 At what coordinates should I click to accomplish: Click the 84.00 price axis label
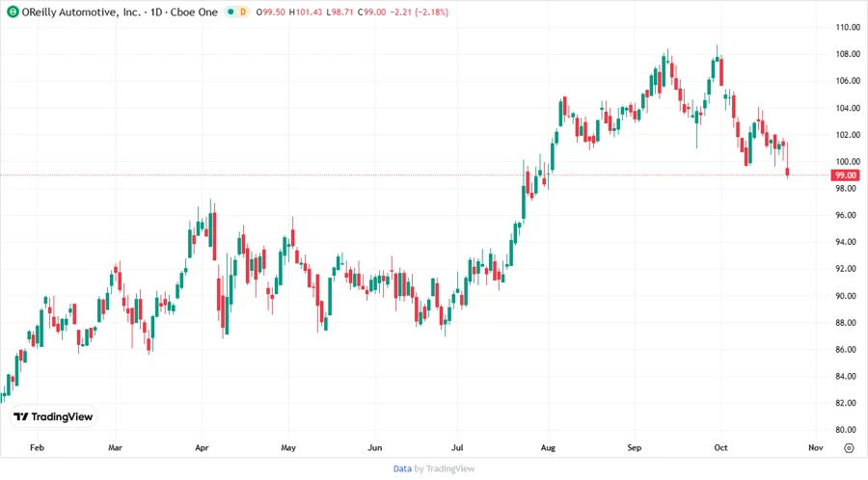(848, 377)
